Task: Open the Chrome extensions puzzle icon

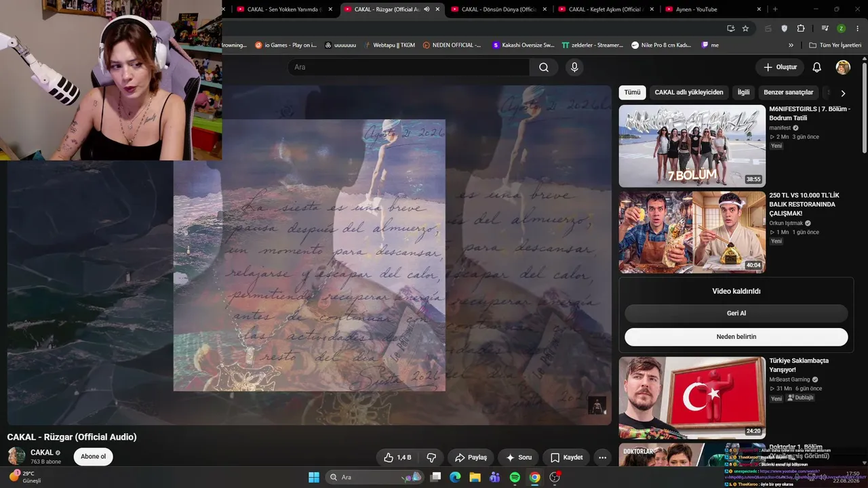Action: [801, 28]
